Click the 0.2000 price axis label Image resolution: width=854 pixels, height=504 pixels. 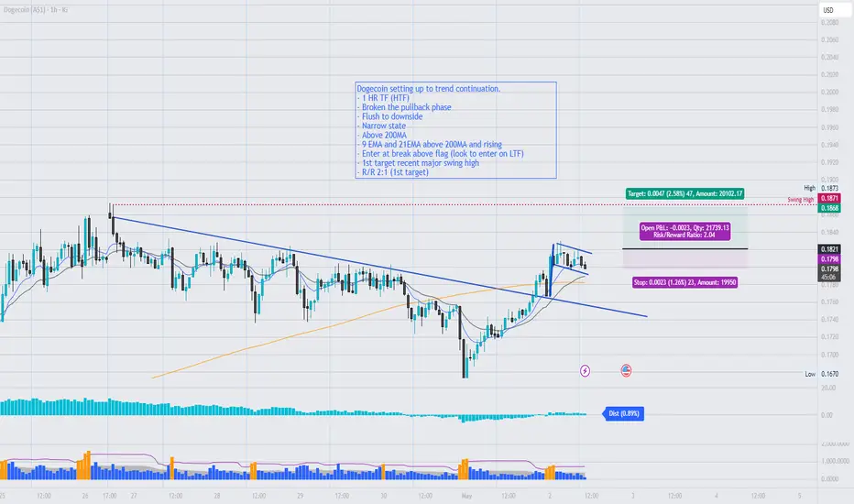829,92
